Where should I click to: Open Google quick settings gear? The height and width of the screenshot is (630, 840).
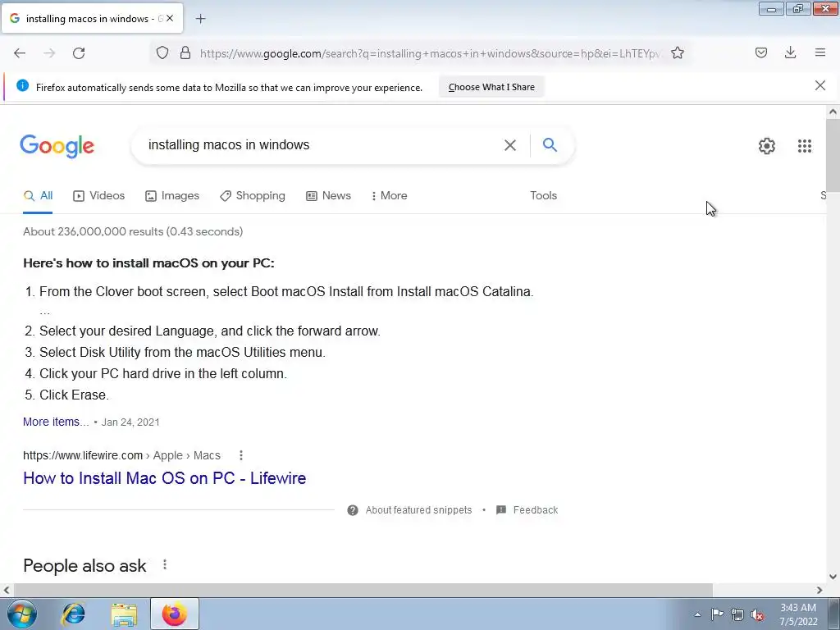(767, 146)
